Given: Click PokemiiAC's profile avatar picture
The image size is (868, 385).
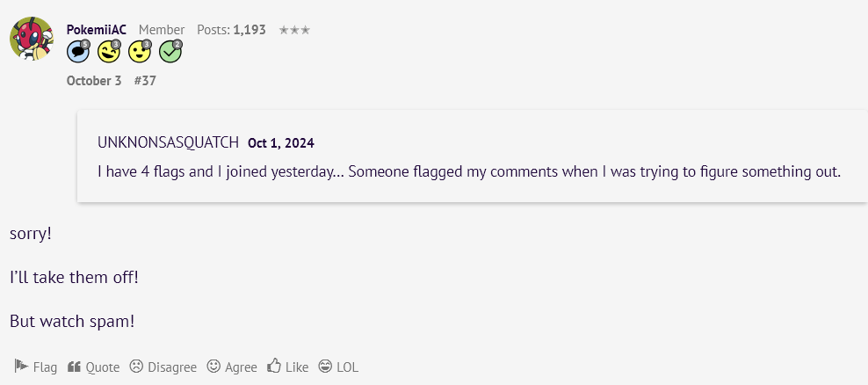Looking at the screenshot, I should click(x=33, y=39).
